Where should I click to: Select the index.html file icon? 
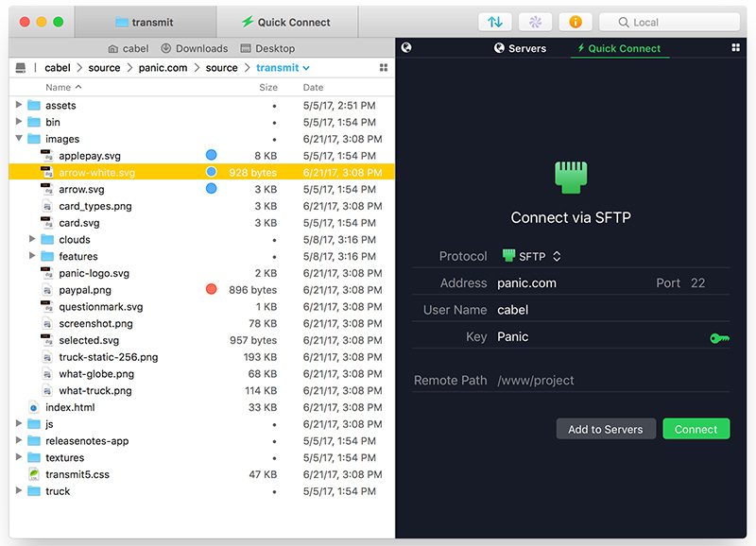click(x=33, y=407)
